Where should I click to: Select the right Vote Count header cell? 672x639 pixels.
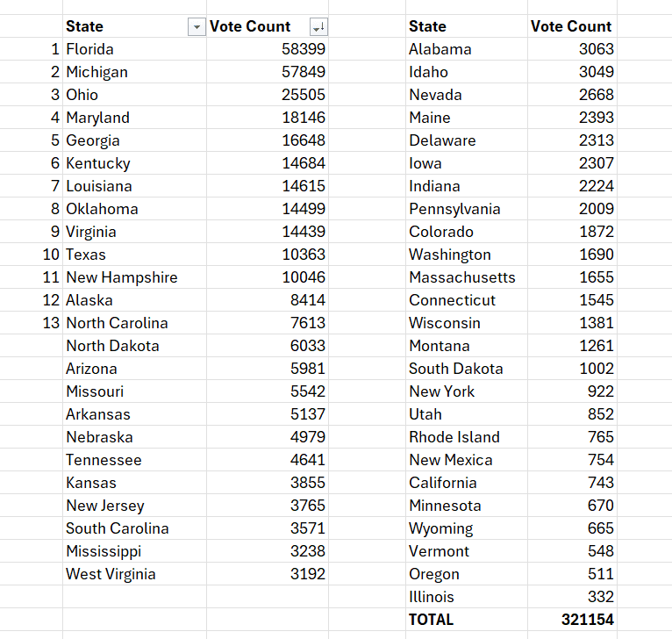[x=571, y=26]
